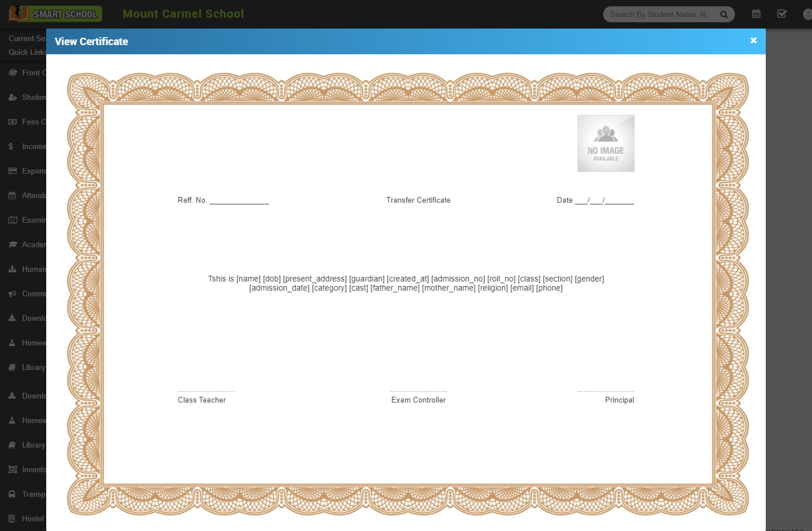Close the View Certificate modal
This screenshot has width=812, height=531.
click(753, 41)
